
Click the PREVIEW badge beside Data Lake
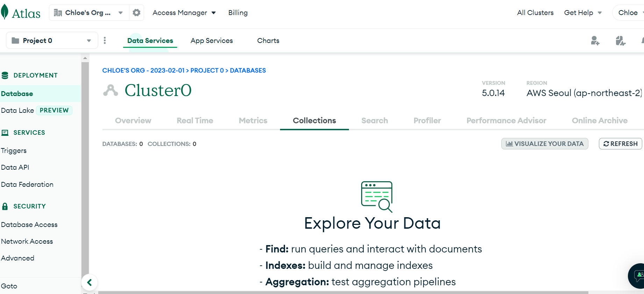pos(54,110)
